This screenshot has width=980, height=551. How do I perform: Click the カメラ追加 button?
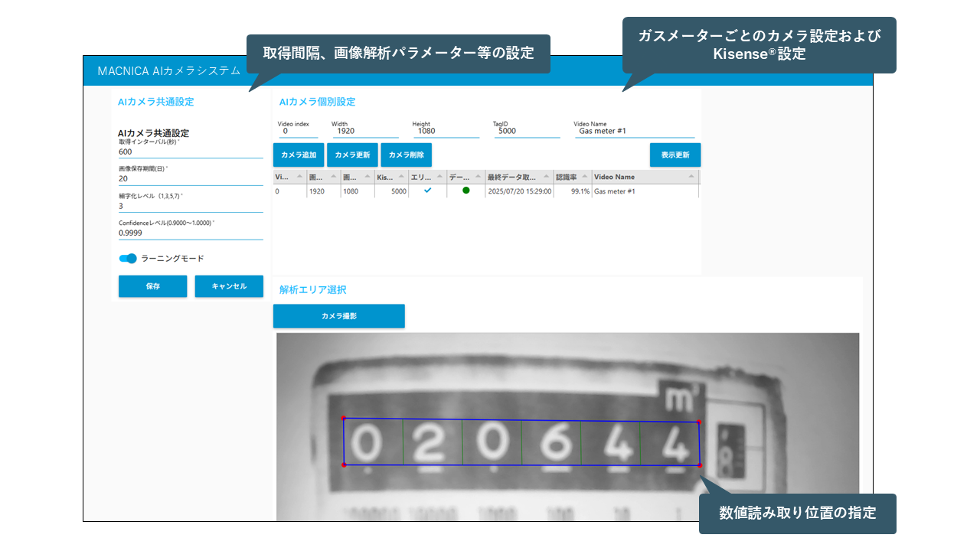pyautogui.click(x=299, y=155)
